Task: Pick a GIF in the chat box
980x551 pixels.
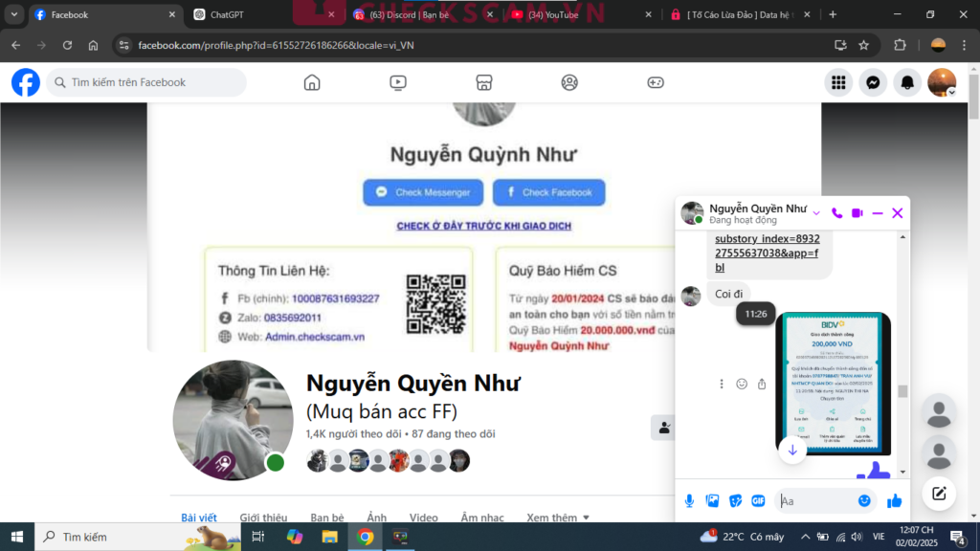Action: click(x=759, y=500)
